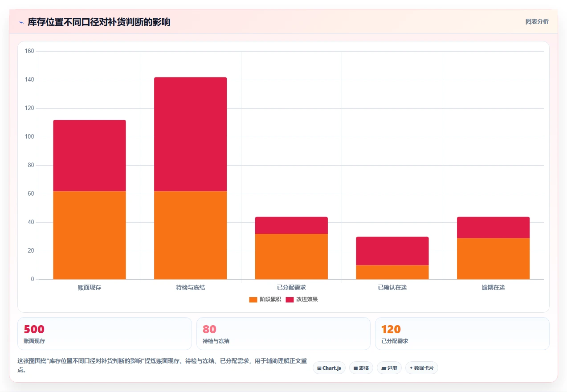Select the 进度 tag
The width and height of the screenshot is (567, 392).
click(x=389, y=368)
